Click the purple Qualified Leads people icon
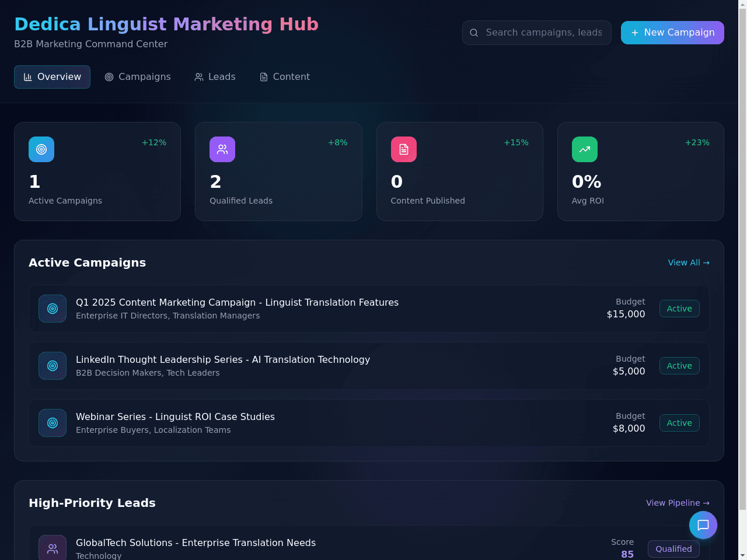Image resolution: width=747 pixels, height=560 pixels. click(x=222, y=149)
